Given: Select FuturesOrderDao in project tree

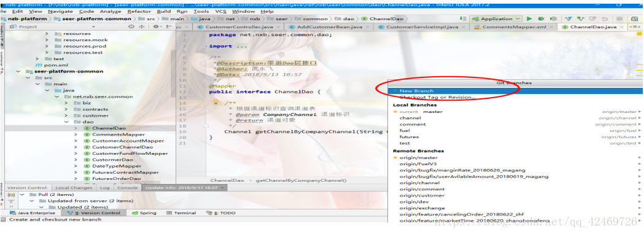Looking at the screenshot, I should (116, 179).
